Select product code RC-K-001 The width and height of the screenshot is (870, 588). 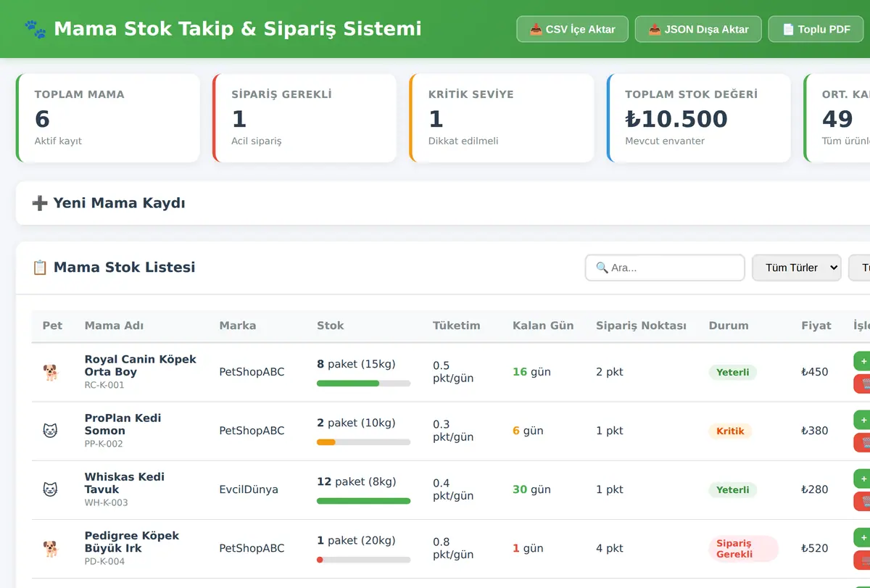point(104,385)
